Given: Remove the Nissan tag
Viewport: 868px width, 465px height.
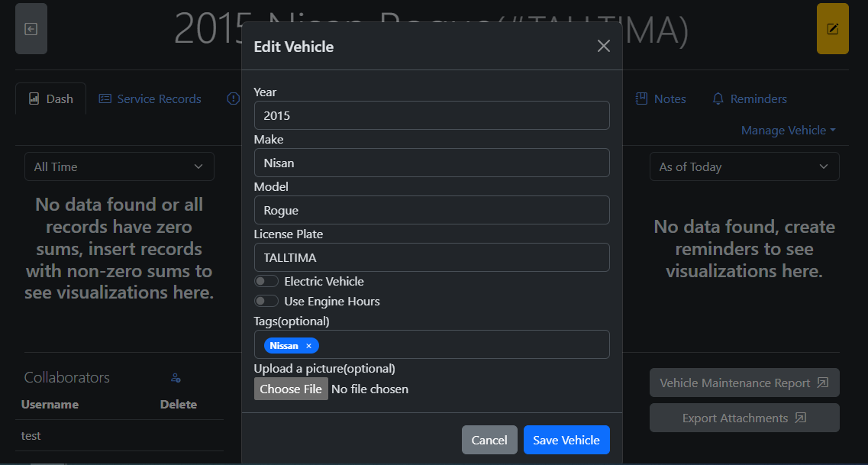Looking at the screenshot, I should (308, 346).
